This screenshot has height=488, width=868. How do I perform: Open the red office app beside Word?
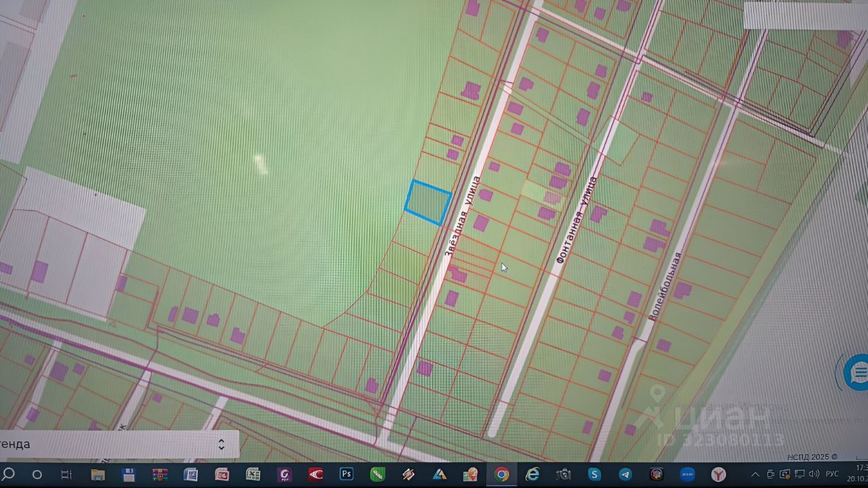point(222,474)
